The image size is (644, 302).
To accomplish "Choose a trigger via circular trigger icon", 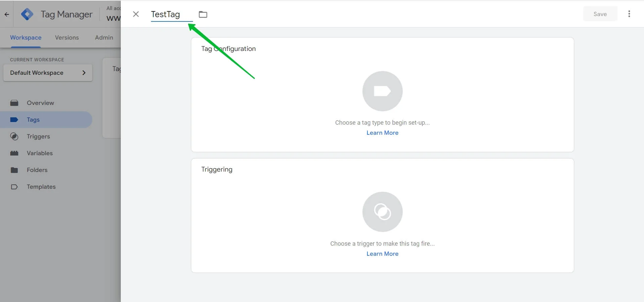I will coord(383,212).
